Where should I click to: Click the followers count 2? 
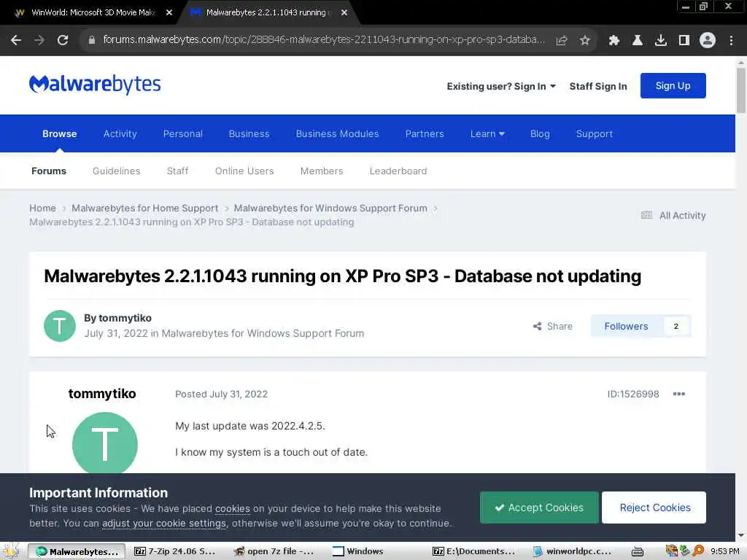676,326
